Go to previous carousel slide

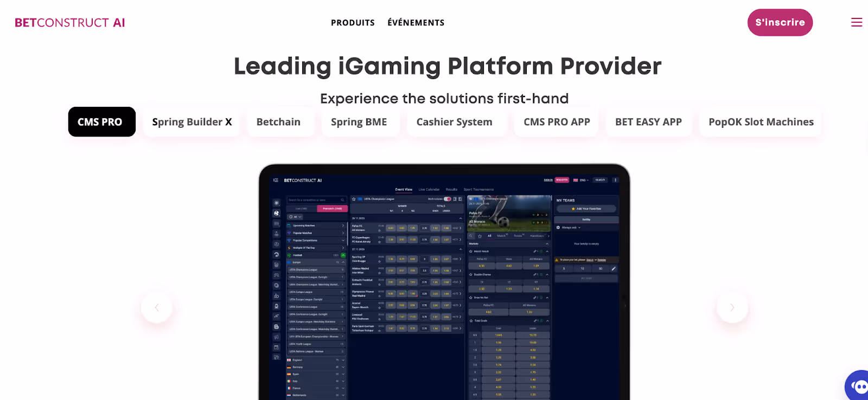[157, 307]
